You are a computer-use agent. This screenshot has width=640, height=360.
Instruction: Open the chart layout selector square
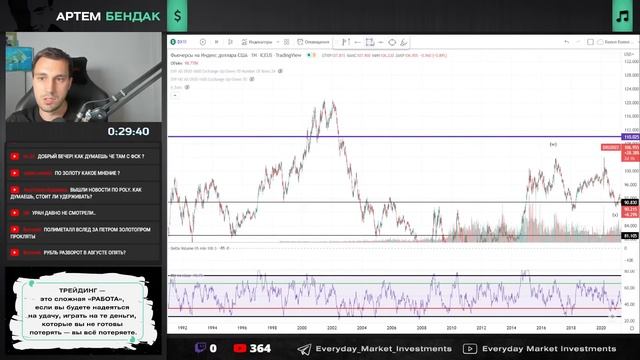590,42
